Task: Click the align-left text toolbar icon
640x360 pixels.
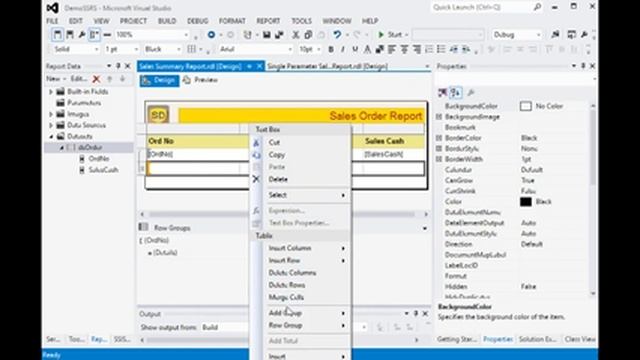Action: click(392, 49)
